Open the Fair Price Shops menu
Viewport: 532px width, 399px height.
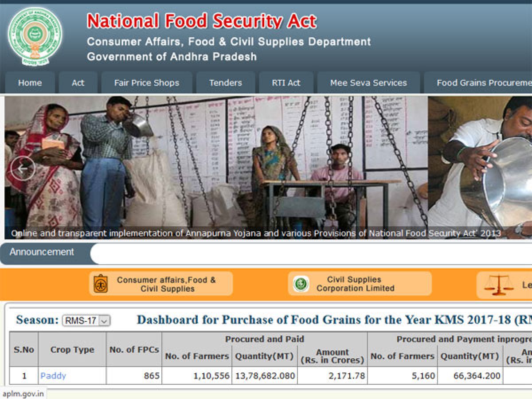[146, 83]
